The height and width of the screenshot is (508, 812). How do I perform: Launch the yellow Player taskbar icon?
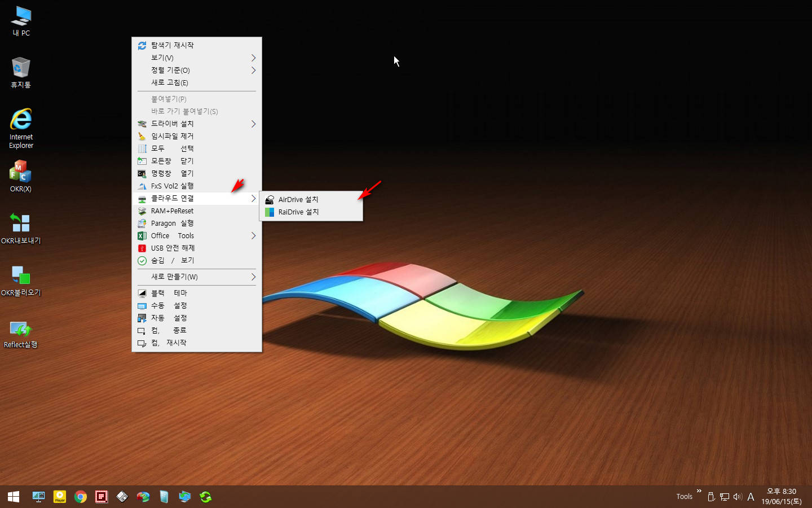click(x=60, y=497)
